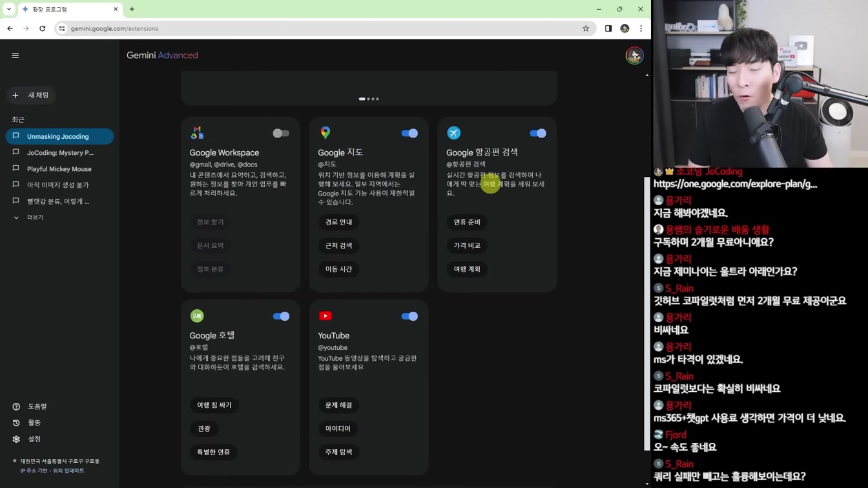The width and height of the screenshot is (868, 488).
Task: Click the plus icon for new chat
Action: click(x=15, y=96)
